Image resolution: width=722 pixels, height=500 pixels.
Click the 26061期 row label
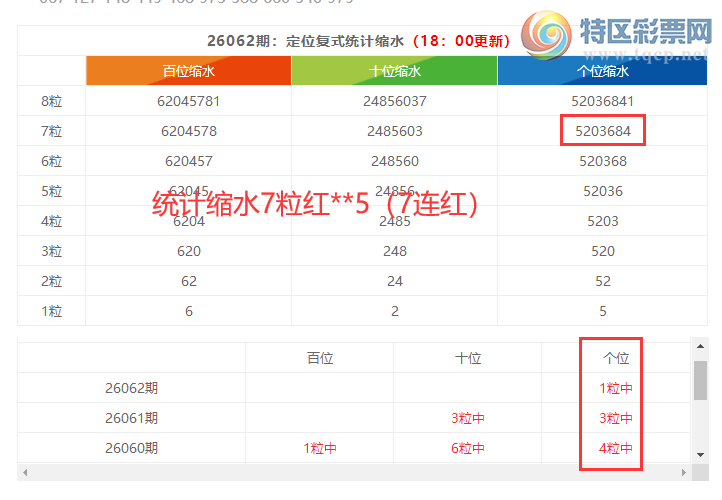pos(131,418)
